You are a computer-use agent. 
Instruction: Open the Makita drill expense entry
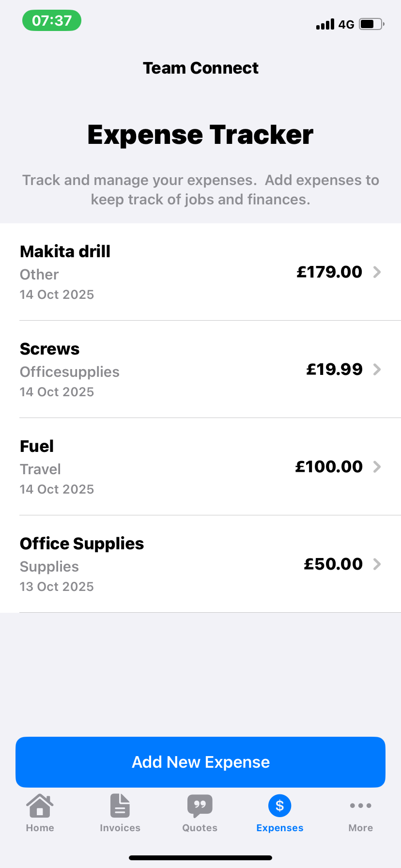click(x=65, y=252)
